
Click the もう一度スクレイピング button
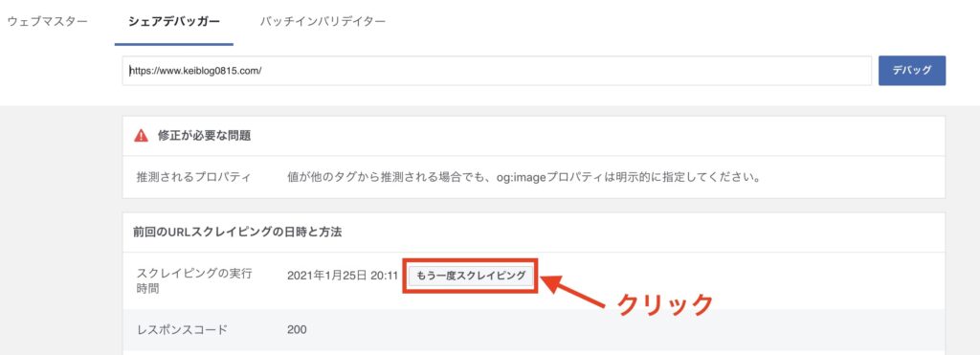(471, 276)
